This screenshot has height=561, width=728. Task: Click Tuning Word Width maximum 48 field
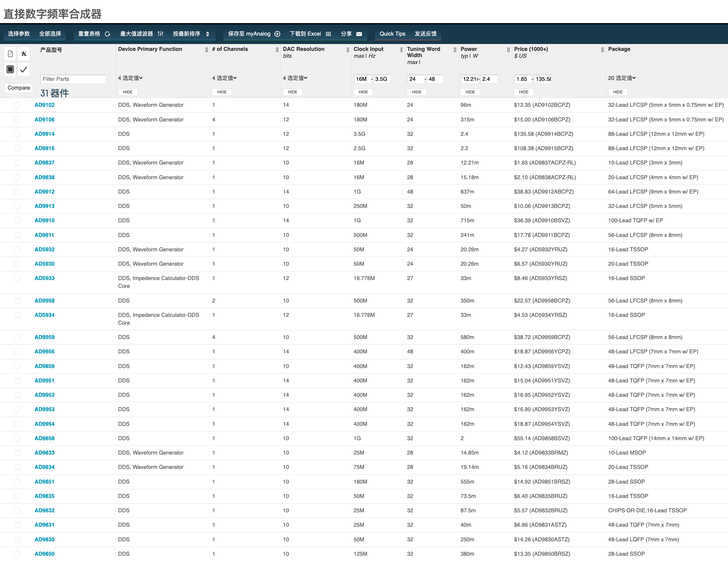pyautogui.click(x=435, y=79)
